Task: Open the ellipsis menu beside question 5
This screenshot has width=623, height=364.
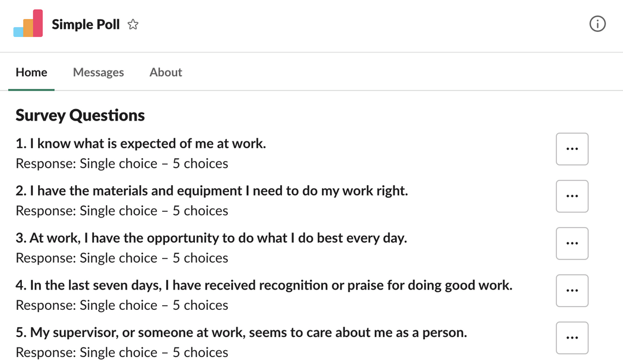Action: (x=572, y=337)
